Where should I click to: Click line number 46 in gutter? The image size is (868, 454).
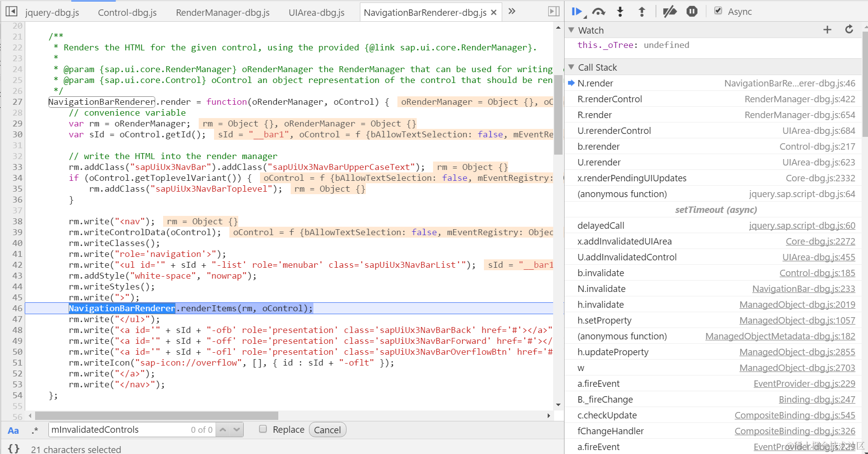[17, 308]
